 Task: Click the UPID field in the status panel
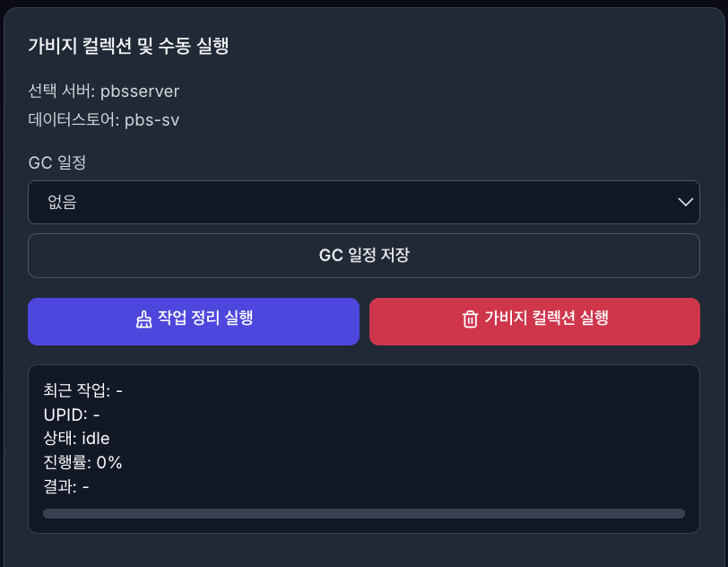click(71, 414)
